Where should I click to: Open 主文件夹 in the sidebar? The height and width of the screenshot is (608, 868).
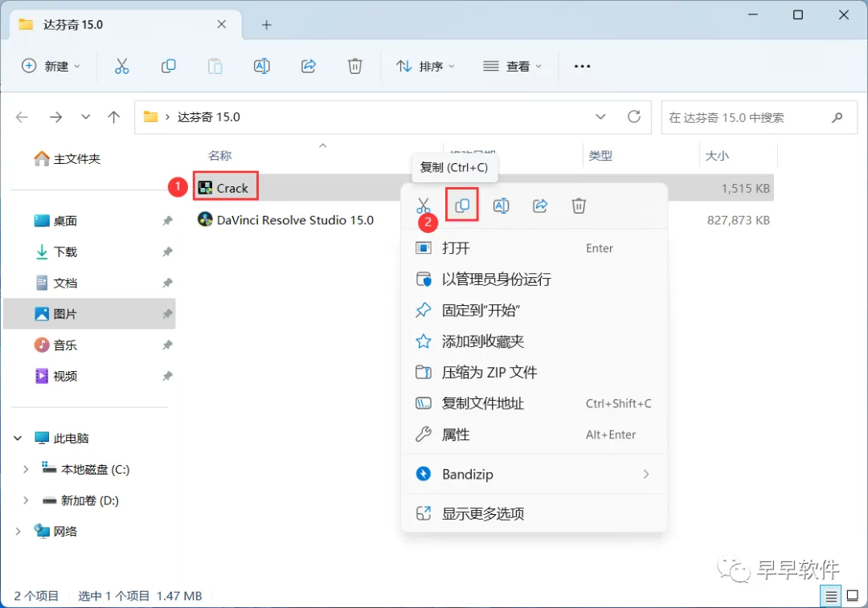(67, 159)
